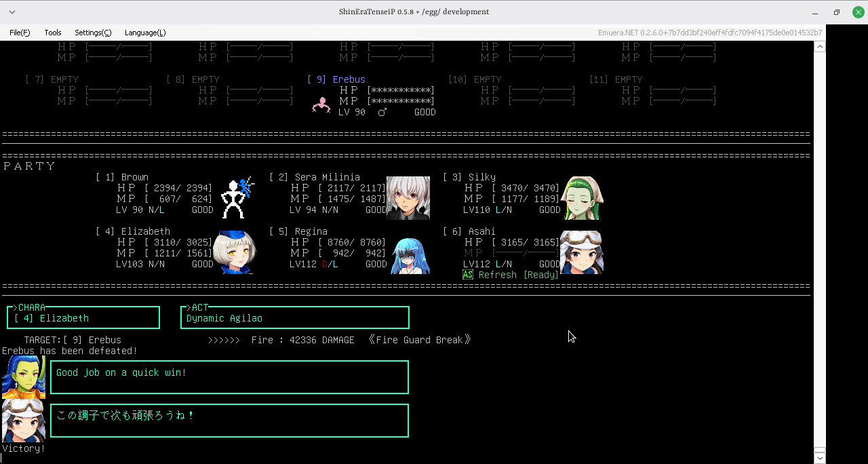Screen dimensions: 868x464
Task: Select party member [ 2] Sera Milinia
Action: point(315,177)
